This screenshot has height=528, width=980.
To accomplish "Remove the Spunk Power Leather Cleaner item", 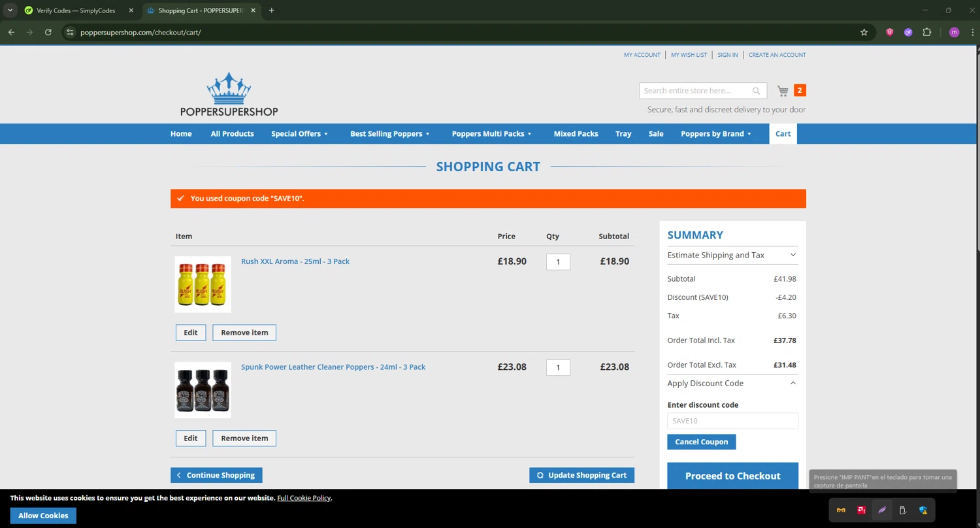I will pyautogui.click(x=244, y=438).
